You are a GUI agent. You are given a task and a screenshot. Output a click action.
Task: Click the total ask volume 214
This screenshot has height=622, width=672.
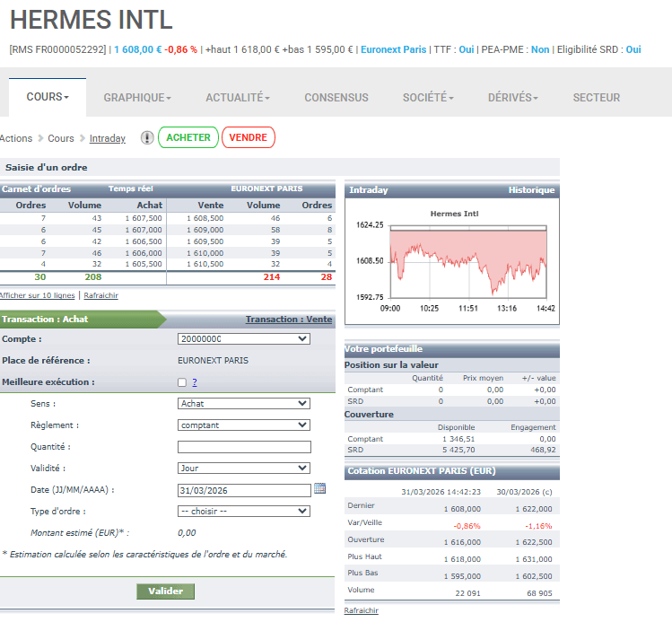(272, 277)
